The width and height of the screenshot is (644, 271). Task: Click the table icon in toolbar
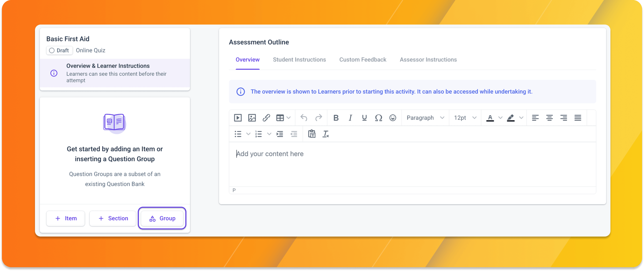(280, 118)
